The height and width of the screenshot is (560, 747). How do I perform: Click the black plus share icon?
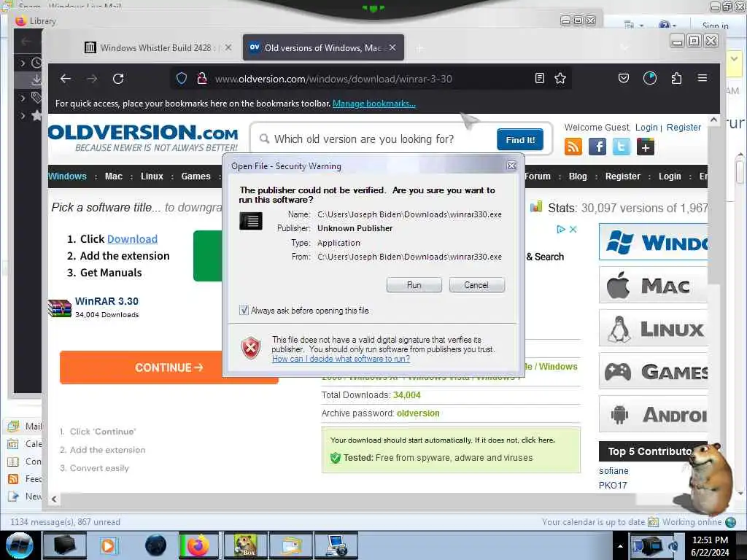646,147
